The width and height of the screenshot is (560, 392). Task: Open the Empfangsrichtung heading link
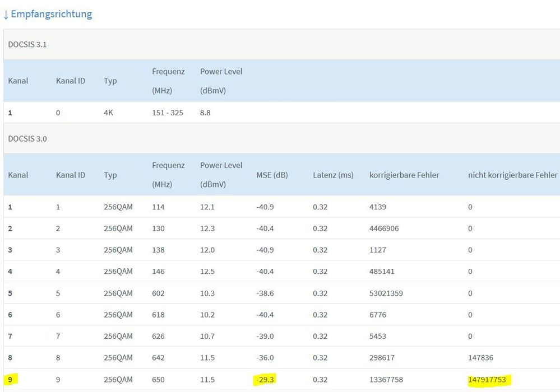pyautogui.click(x=51, y=14)
